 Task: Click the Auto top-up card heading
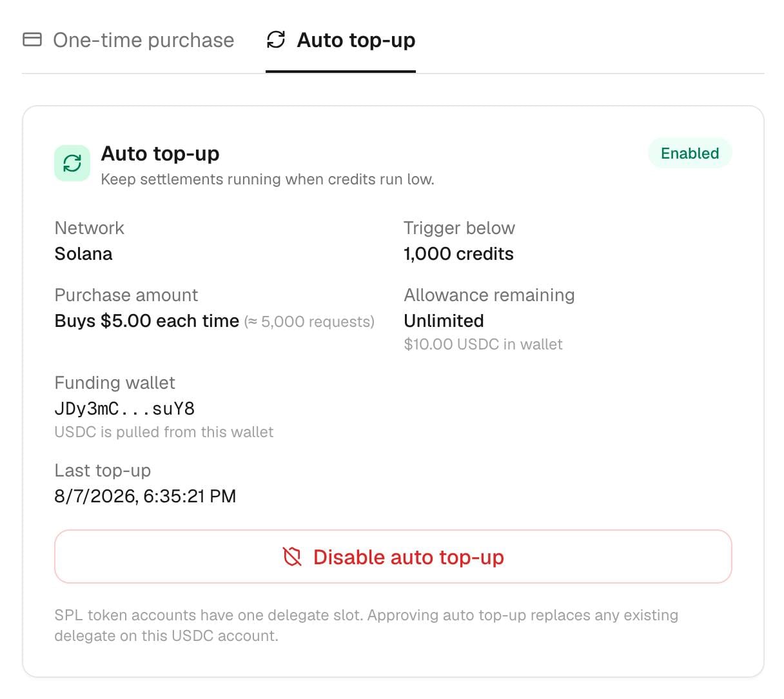pos(160,153)
